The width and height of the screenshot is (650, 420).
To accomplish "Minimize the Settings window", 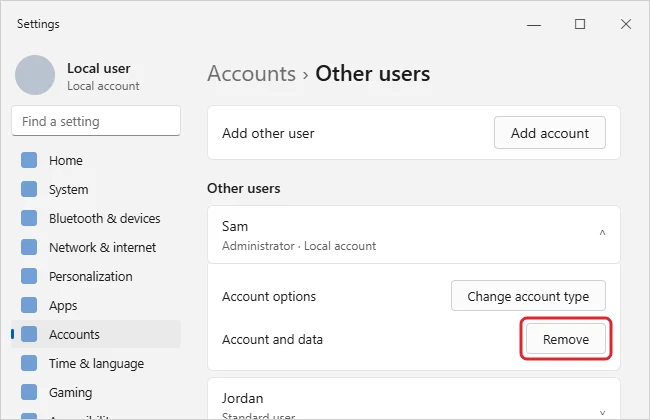I will 534,24.
